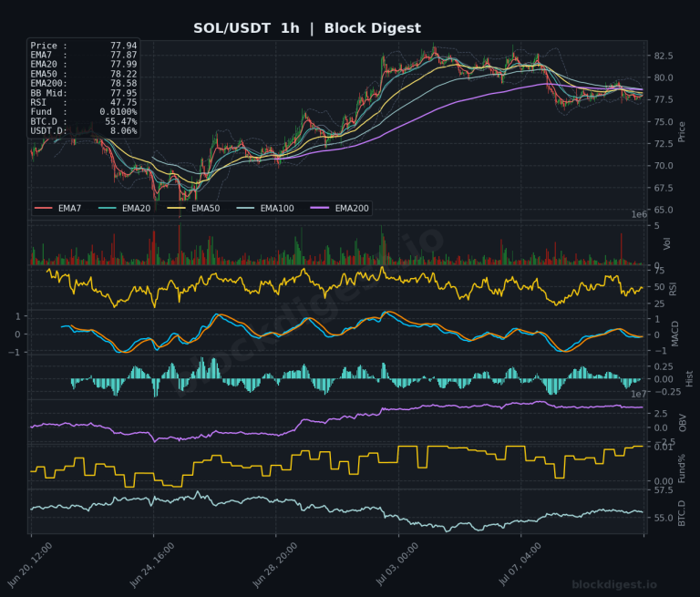
Task: Click the 67.5 price axis tick label
Action: coord(664,188)
